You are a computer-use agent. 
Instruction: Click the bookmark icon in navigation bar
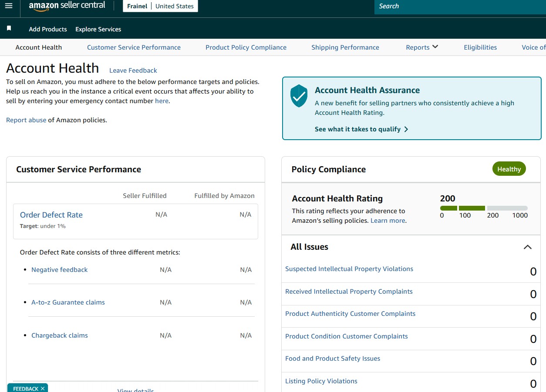(9, 28)
